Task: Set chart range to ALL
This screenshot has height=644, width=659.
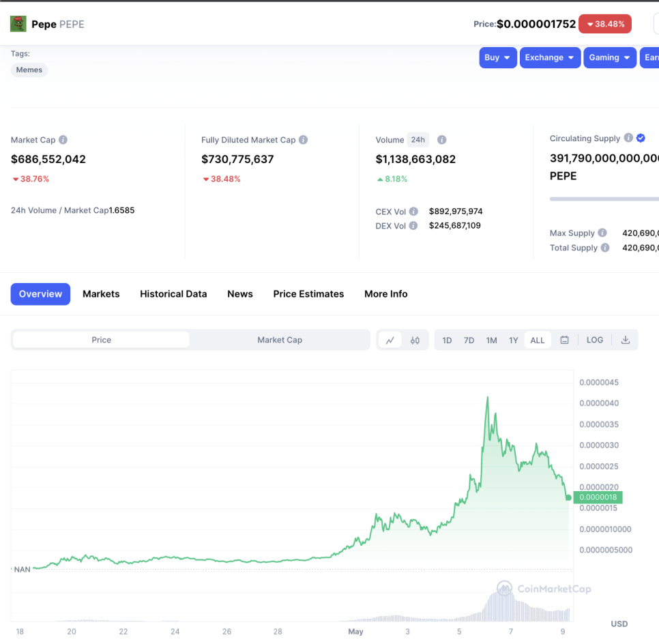Action: point(538,340)
